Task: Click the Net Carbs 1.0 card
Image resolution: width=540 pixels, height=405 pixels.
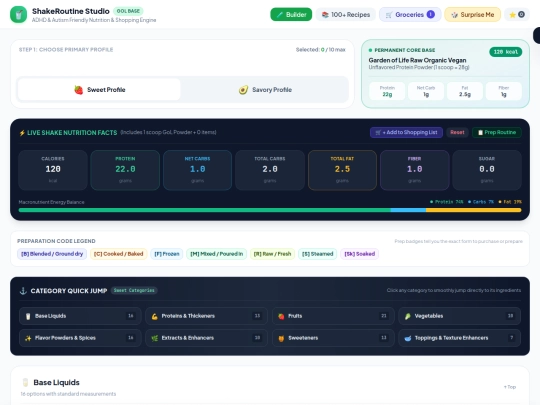Action: click(197, 170)
